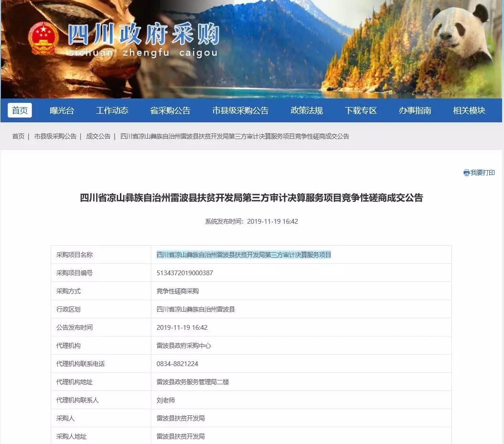Click the printer icon beside 我要打印
The image size is (504, 444).
466,173
